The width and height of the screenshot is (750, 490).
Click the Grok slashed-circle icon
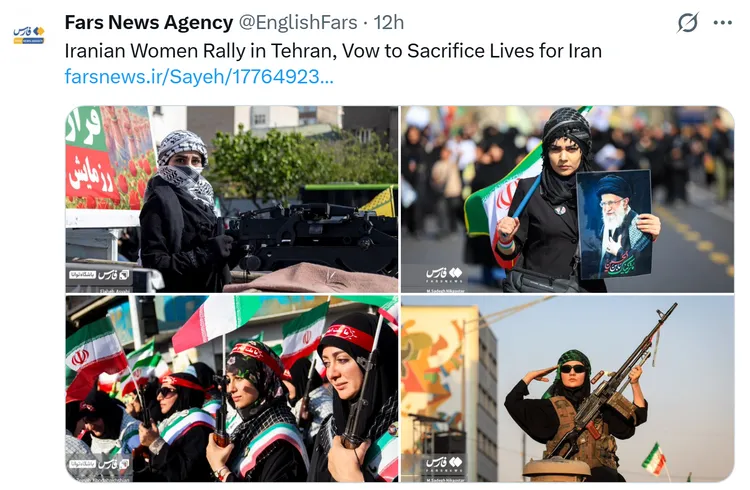pos(687,22)
